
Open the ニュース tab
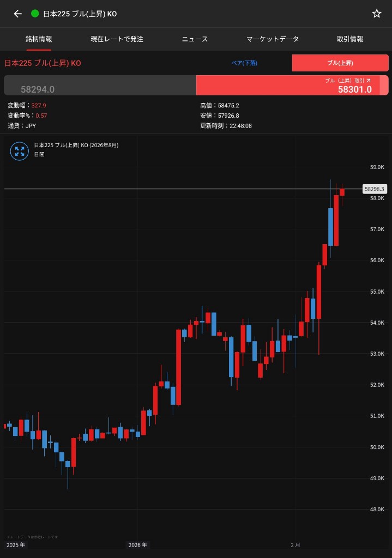coord(195,39)
